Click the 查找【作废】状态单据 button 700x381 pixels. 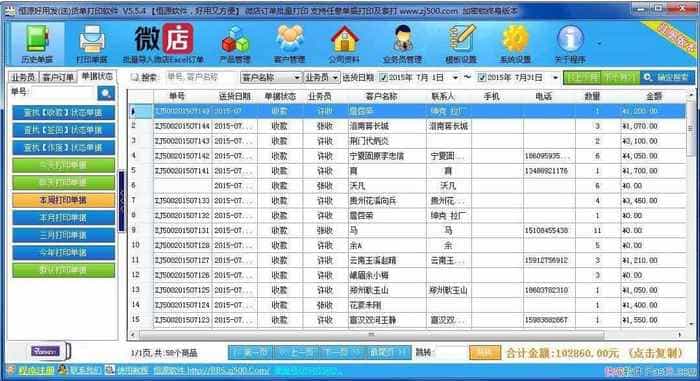63,147
